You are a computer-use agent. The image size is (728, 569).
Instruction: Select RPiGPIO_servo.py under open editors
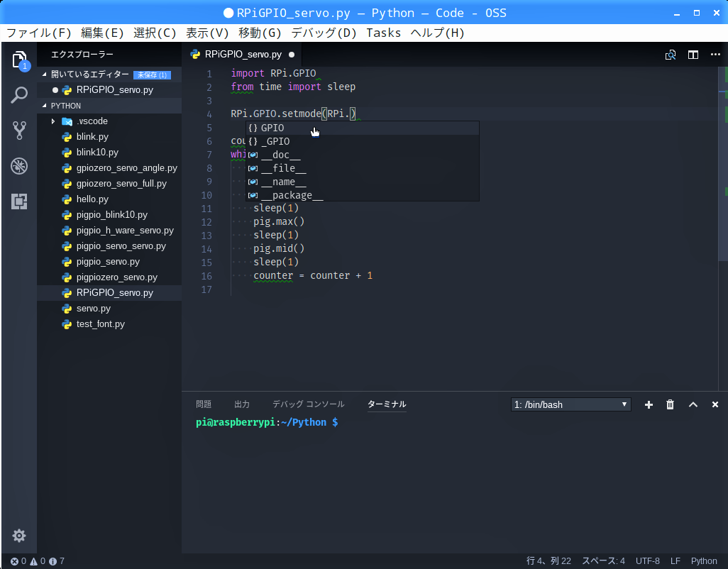click(109, 90)
